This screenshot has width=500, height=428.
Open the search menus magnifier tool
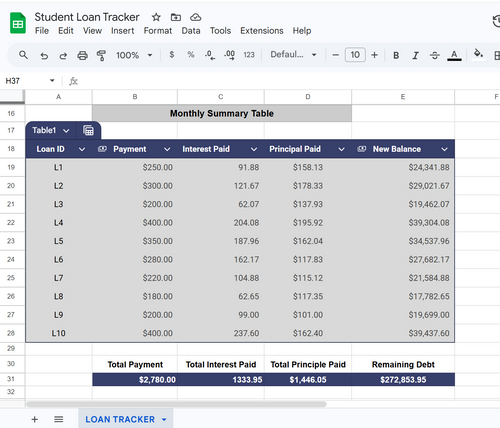tap(23, 55)
